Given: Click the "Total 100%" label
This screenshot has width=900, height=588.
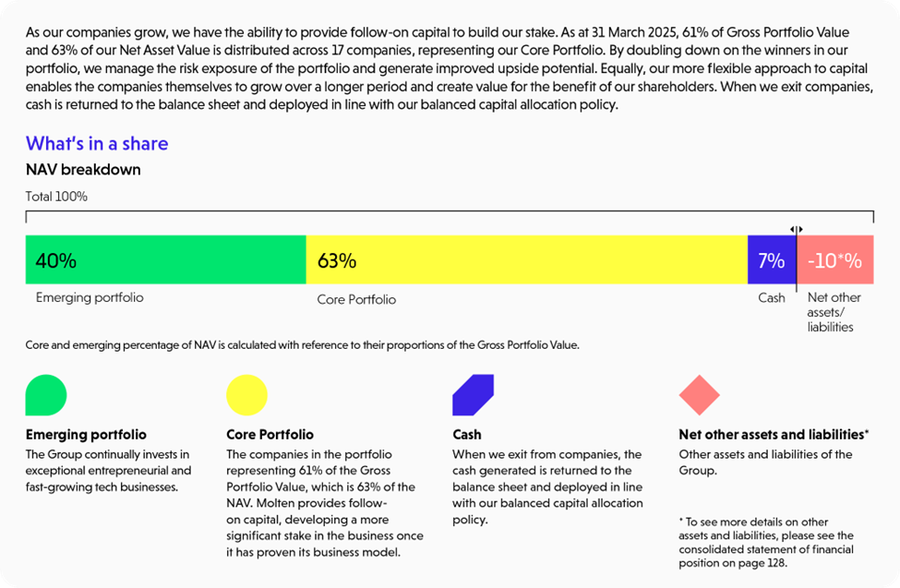Looking at the screenshot, I should coord(56,197).
